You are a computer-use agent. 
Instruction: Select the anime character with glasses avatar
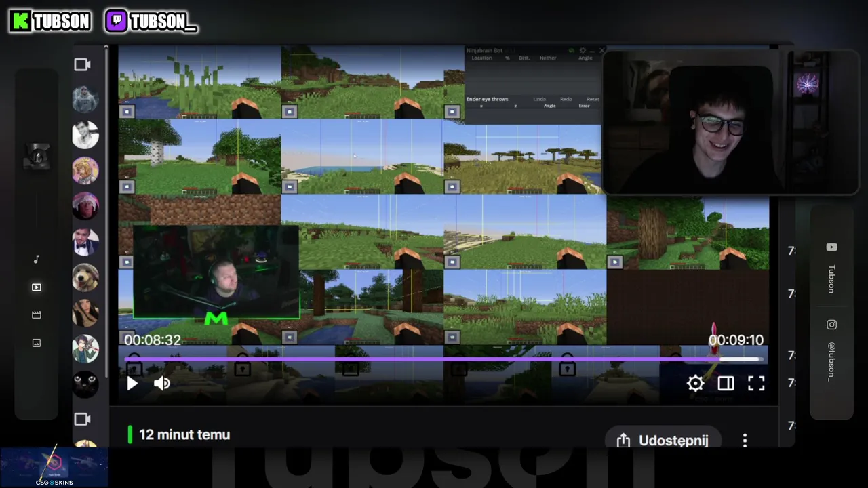point(85,348)
